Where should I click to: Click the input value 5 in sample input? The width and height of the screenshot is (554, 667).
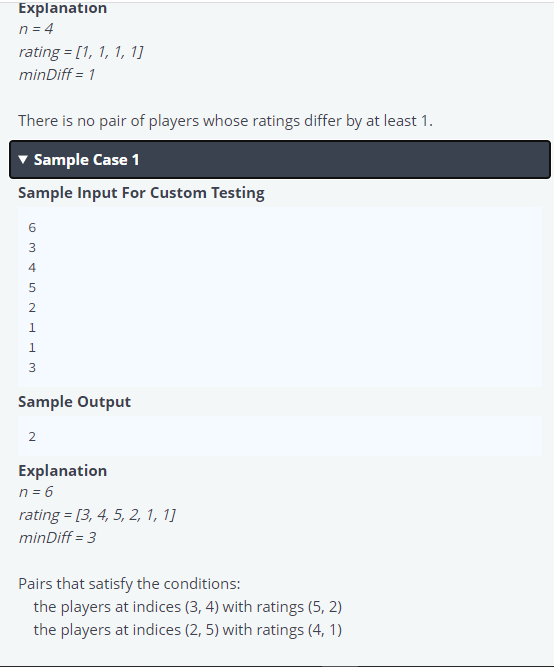[32, 288]
